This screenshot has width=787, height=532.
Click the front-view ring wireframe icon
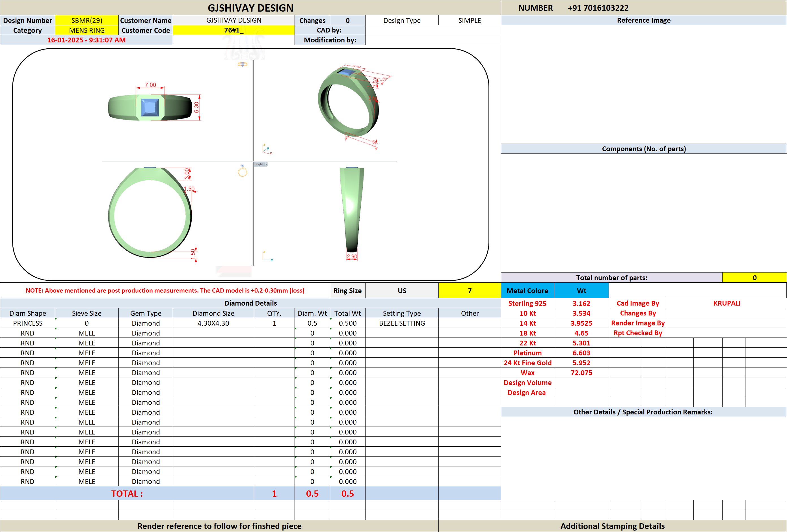tap(243, 171)
